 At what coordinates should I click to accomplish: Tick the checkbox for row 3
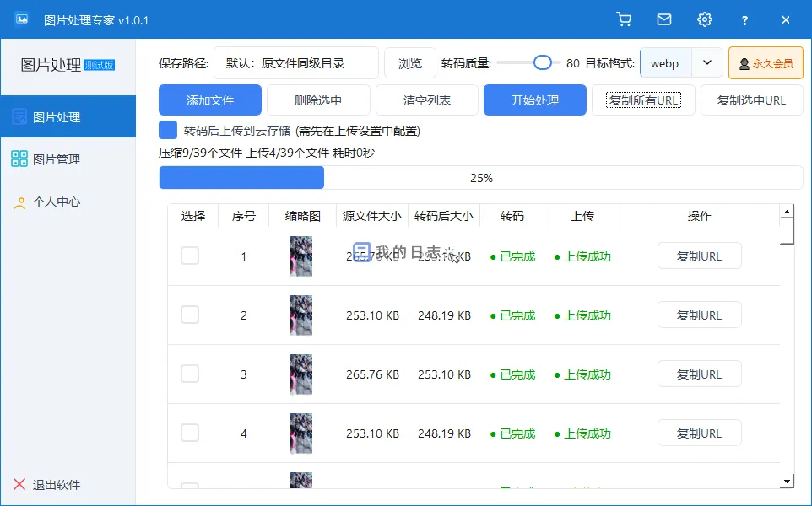pos(190,374)
